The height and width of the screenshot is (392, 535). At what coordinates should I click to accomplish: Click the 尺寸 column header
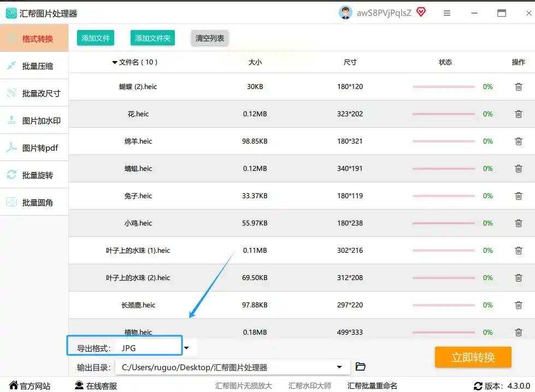click(350, 62)
